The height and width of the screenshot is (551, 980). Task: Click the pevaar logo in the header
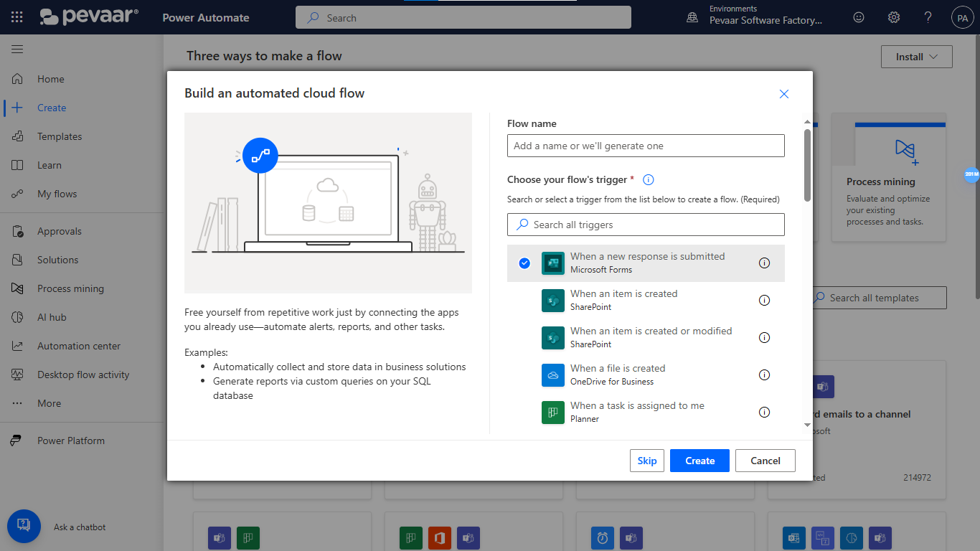(x=89, y=17)
